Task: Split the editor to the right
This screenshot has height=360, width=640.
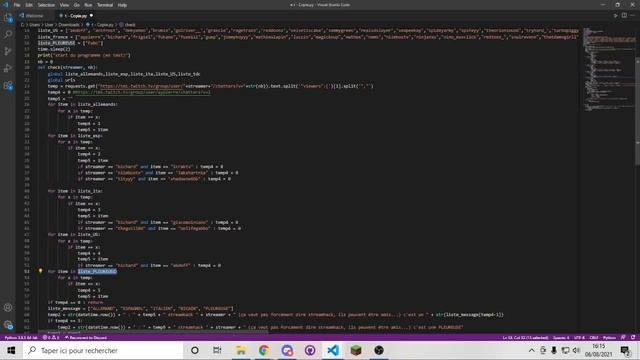Action: tap(624, 16)
